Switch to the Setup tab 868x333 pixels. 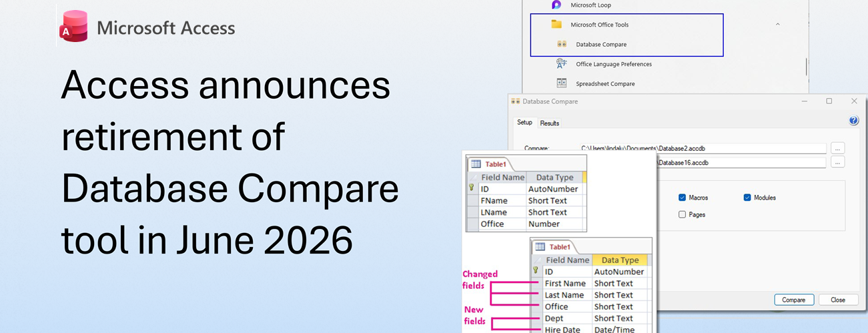pyautogui.click(x=524, y=122)
